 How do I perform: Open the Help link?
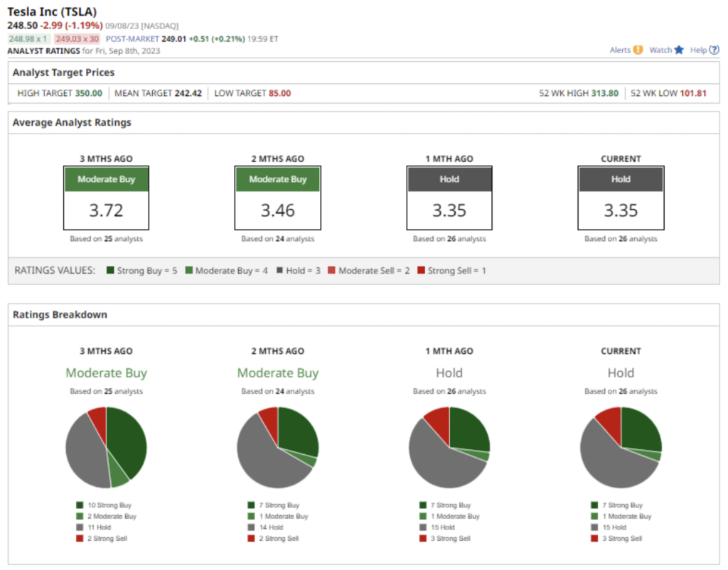click(698, 50)
